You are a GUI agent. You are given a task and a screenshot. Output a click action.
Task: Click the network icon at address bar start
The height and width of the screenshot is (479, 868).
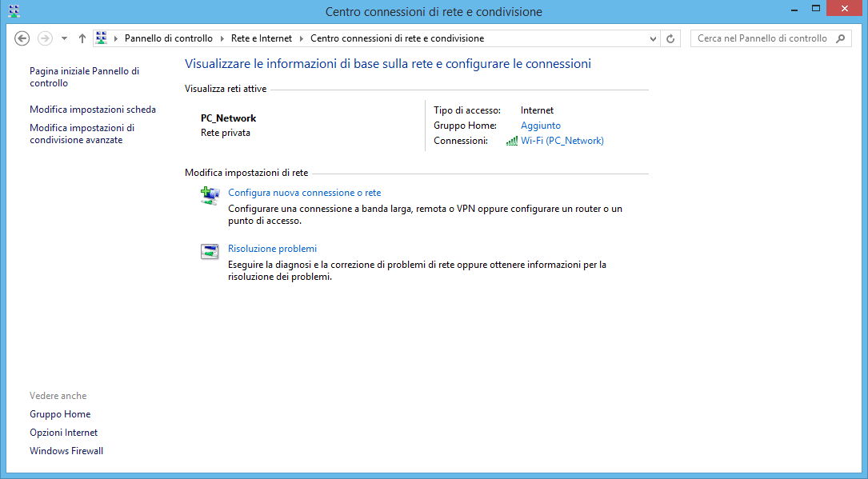click(101, 37)
